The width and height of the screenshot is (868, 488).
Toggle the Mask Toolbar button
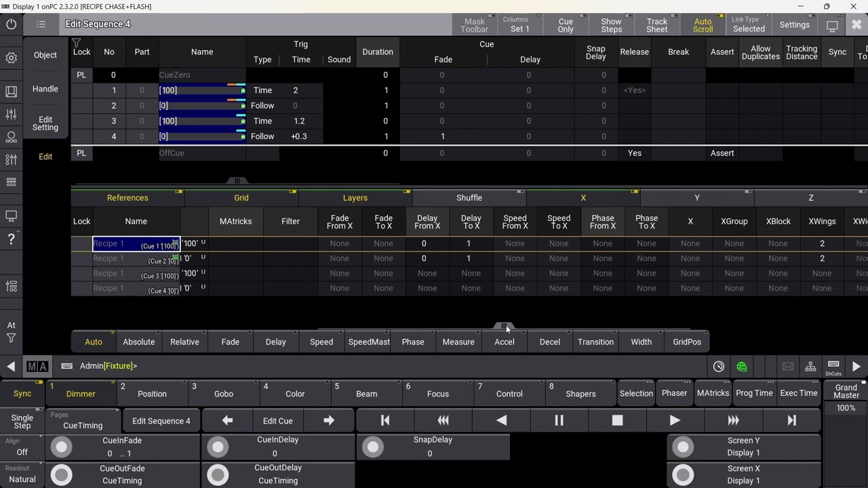[475, 25]
